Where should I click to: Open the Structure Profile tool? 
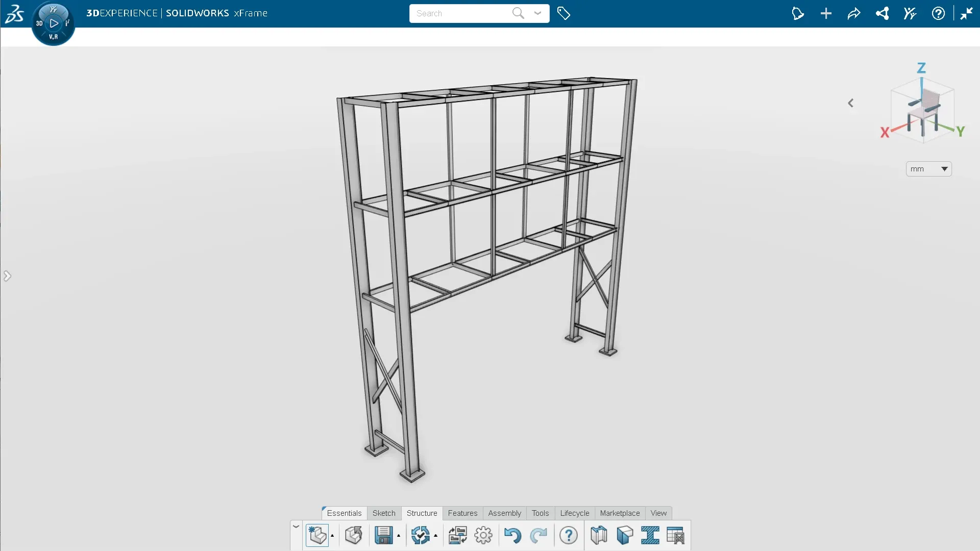tap(650, 535)
